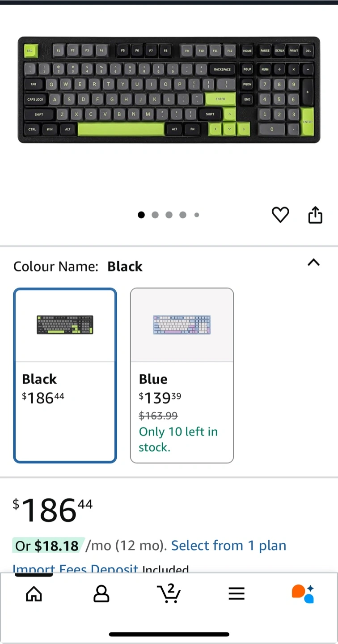Open the shopping cart icon
The width and height of the screenshot is (338, 644).
[169, 593]
